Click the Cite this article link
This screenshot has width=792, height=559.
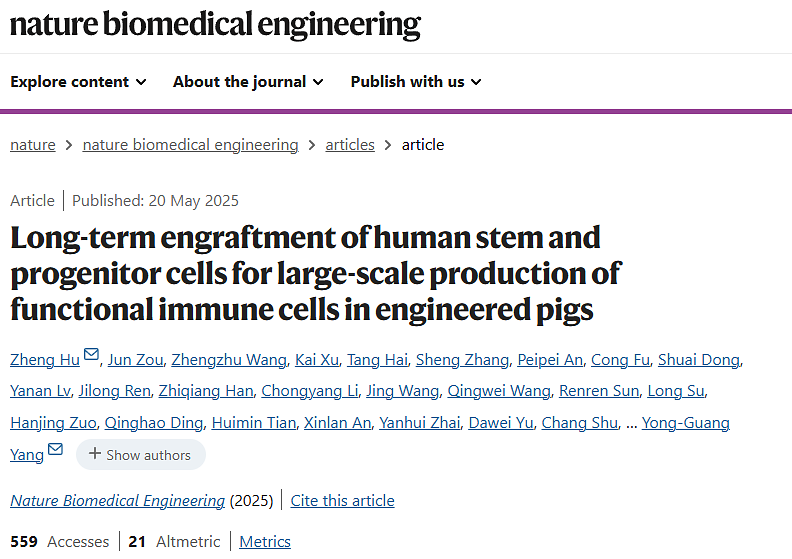pos(343,500)
